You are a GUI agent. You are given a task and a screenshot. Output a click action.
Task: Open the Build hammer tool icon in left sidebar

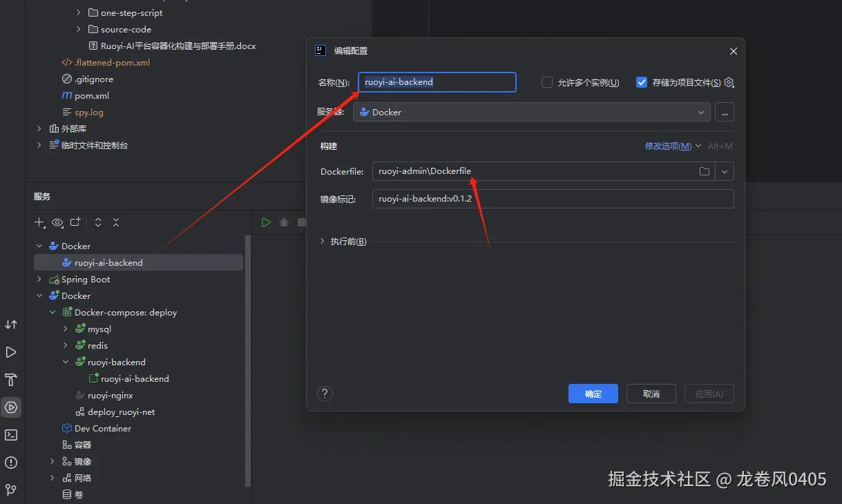11,380
